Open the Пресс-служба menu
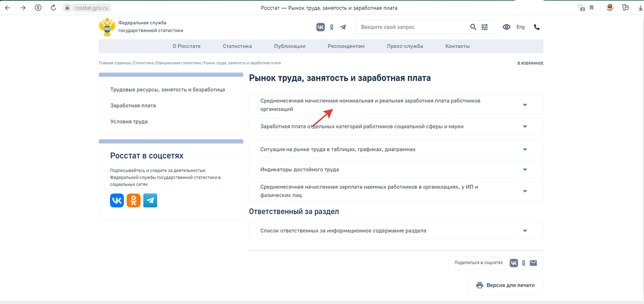 tap(405, 46)
